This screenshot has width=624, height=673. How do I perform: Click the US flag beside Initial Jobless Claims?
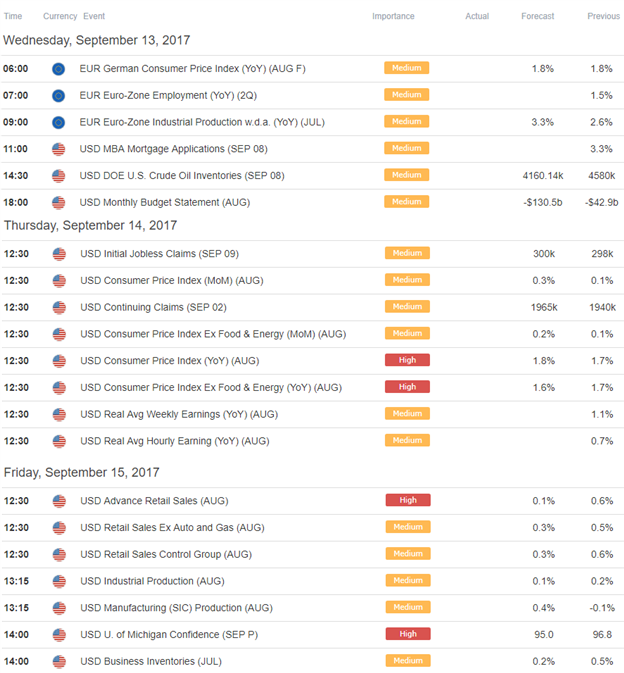(x=59, y=254)
